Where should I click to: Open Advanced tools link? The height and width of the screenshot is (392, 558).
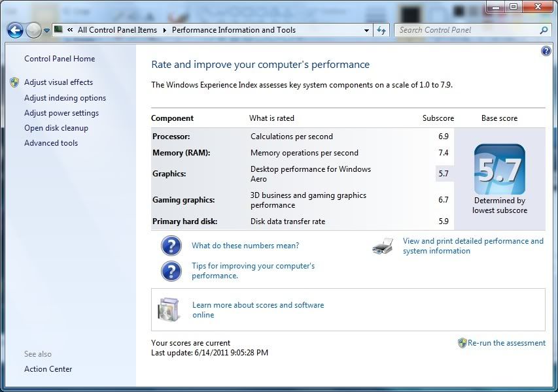[x=51, y=143]
